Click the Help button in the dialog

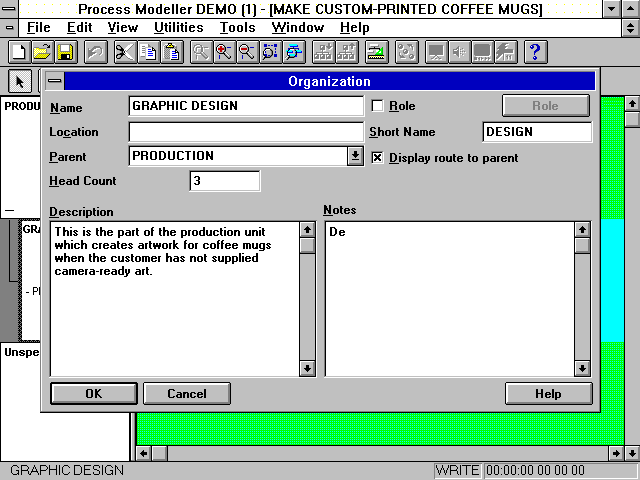click(548, 393)
